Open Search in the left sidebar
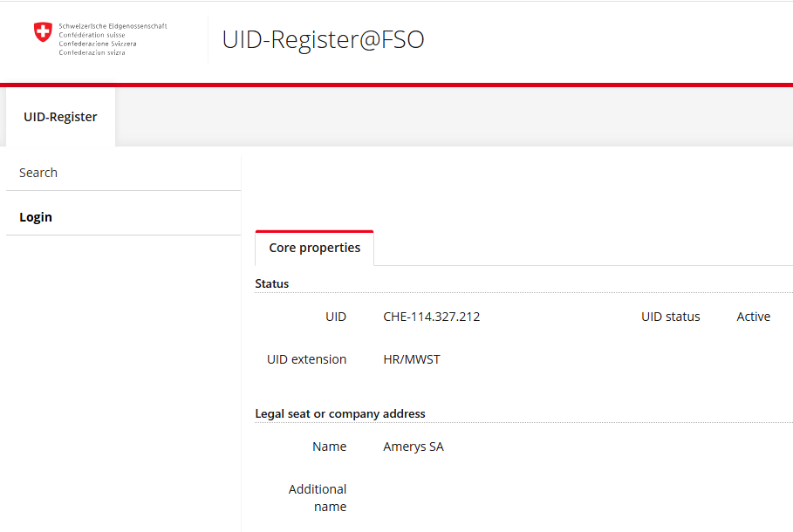793x532 pixels. coord(38,173)
